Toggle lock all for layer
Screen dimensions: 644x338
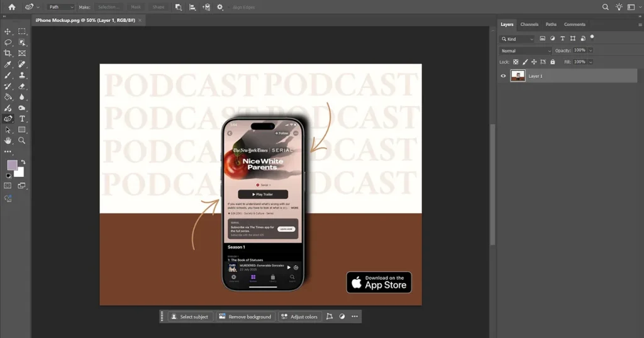pyautogui.click(x=553, y=62)
